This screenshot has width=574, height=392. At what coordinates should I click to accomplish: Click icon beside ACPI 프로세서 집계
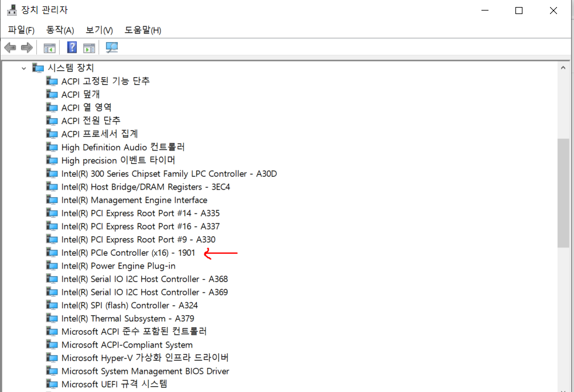click(x=52, y=133)
